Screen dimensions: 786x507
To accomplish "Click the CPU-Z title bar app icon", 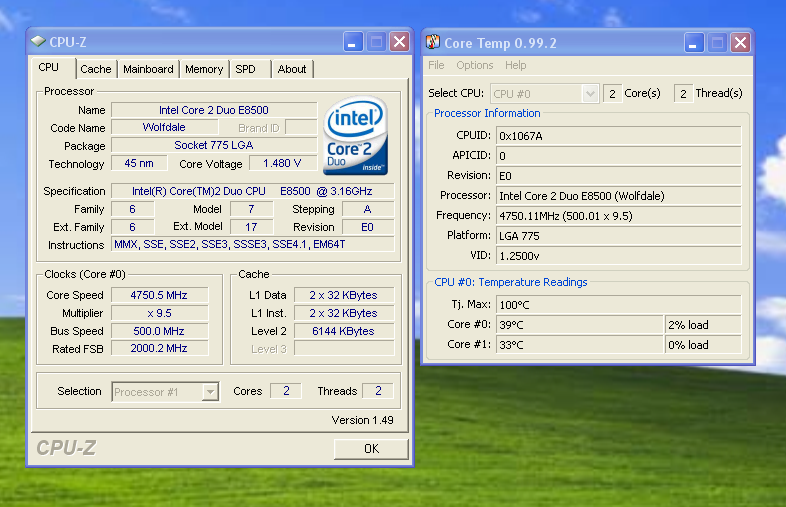I will (38, 42).
